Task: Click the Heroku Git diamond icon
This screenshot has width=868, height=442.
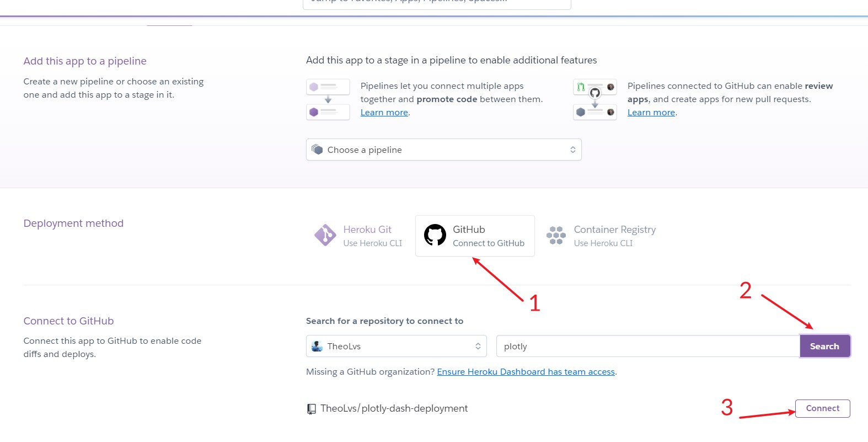Action: (x=325, y=235)
